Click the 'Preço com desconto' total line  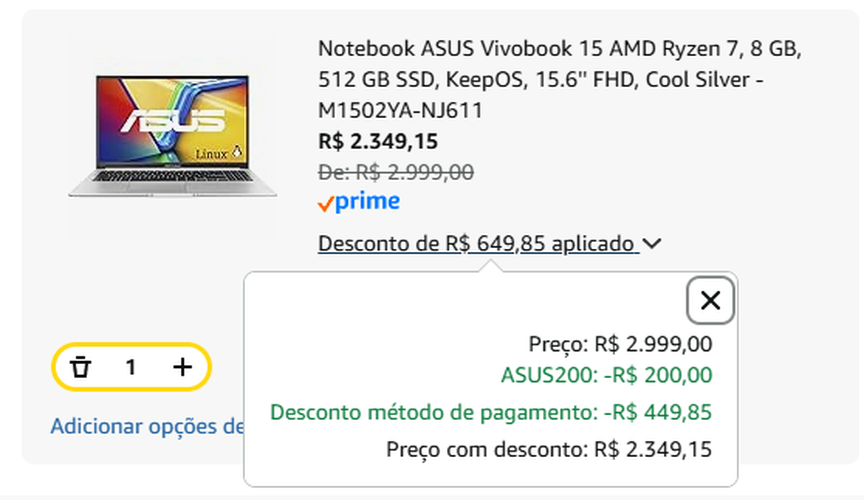549,449
